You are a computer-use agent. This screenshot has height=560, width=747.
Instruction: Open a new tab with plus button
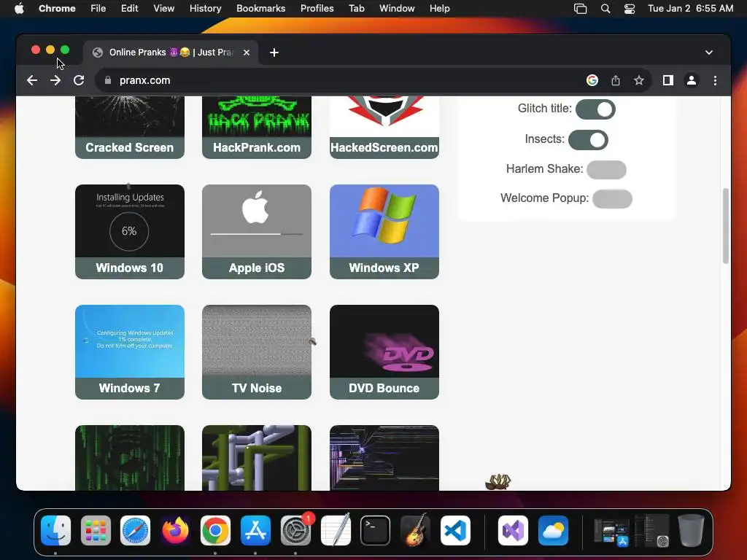(274, 52)
